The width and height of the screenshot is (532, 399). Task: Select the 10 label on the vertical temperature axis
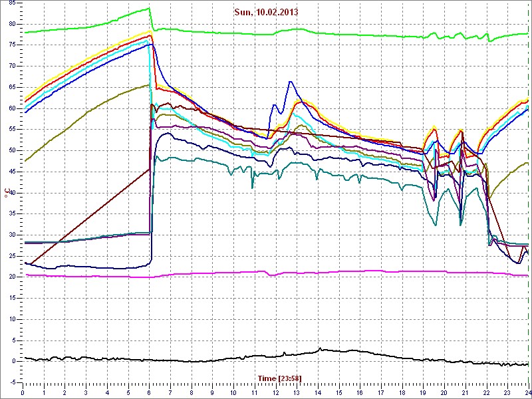[11, 319]
